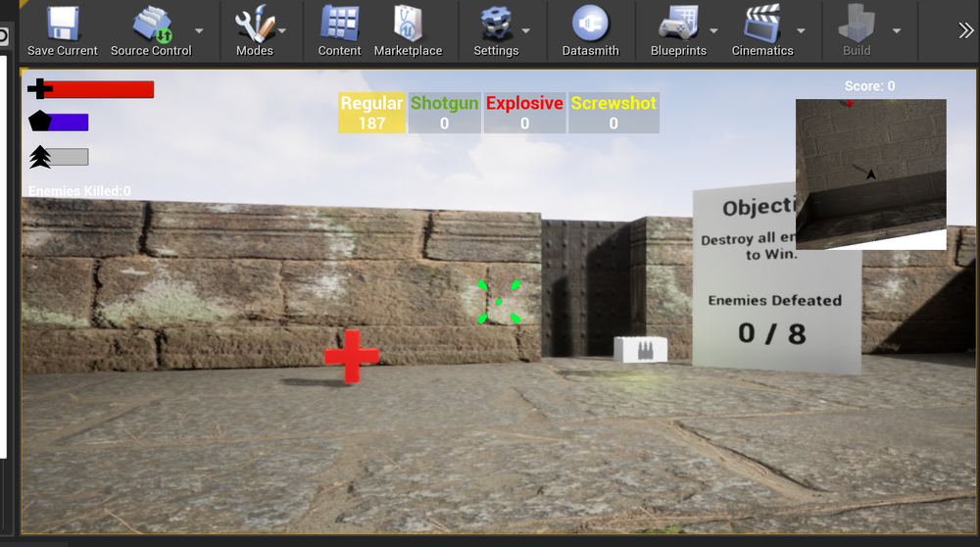Click the Settings gear icon
Image resolution: width=980 pixels, height=547 pixels.
point(495,24)
